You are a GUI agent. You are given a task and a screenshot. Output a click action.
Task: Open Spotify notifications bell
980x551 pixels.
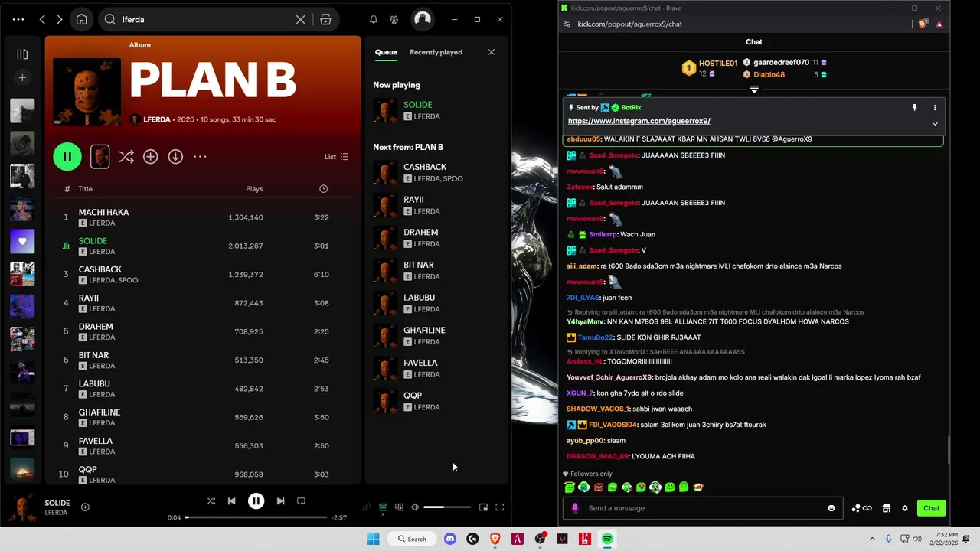(374, 19)
